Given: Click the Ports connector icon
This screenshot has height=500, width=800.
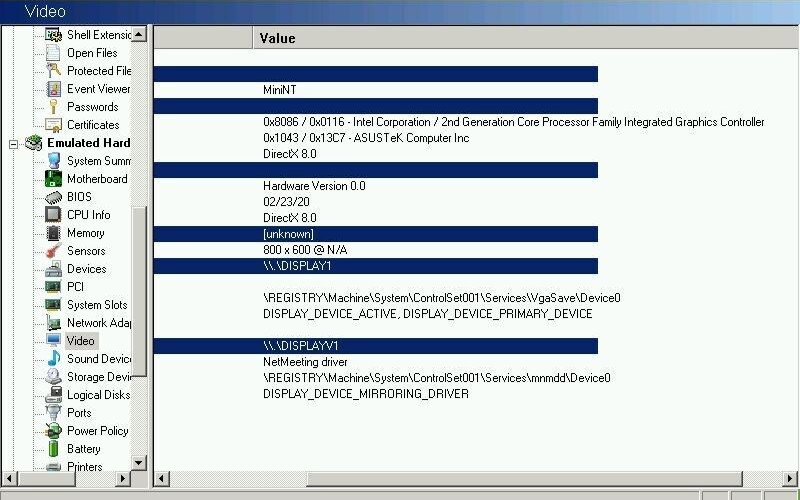Looking at the screenshot, I should [53, 413].
